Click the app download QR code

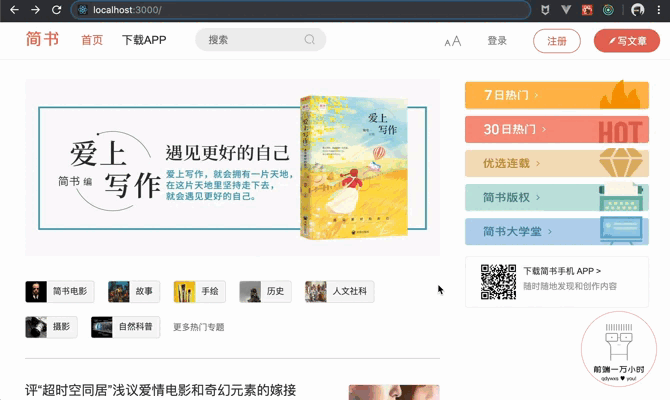tap(498, 282)
